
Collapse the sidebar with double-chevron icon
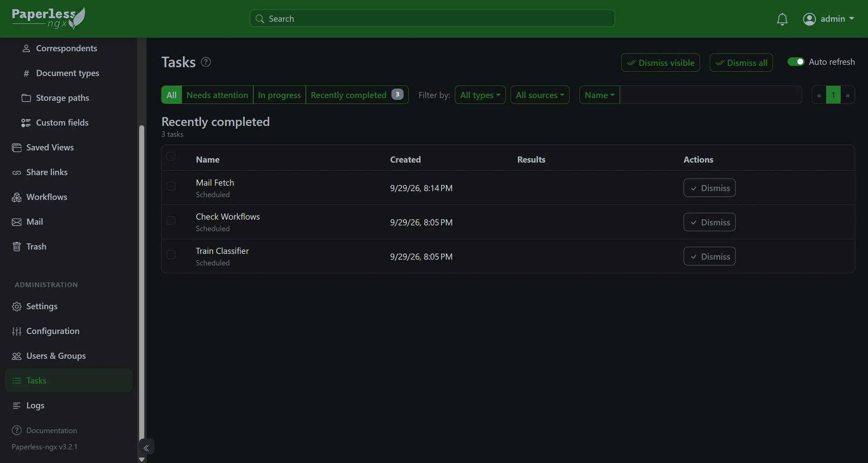pos(146,448)
